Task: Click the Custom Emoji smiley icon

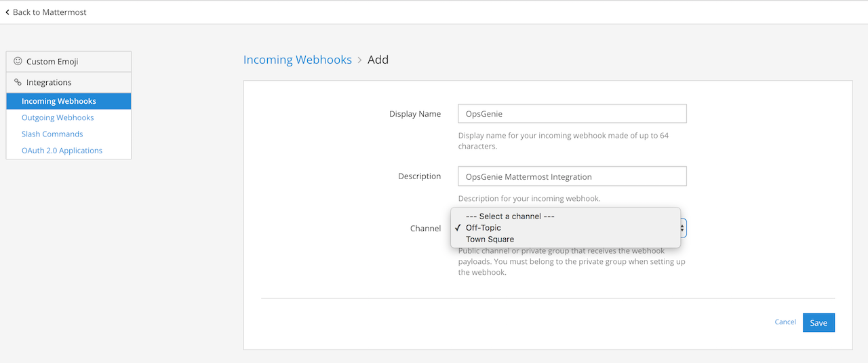Action: 18,61
